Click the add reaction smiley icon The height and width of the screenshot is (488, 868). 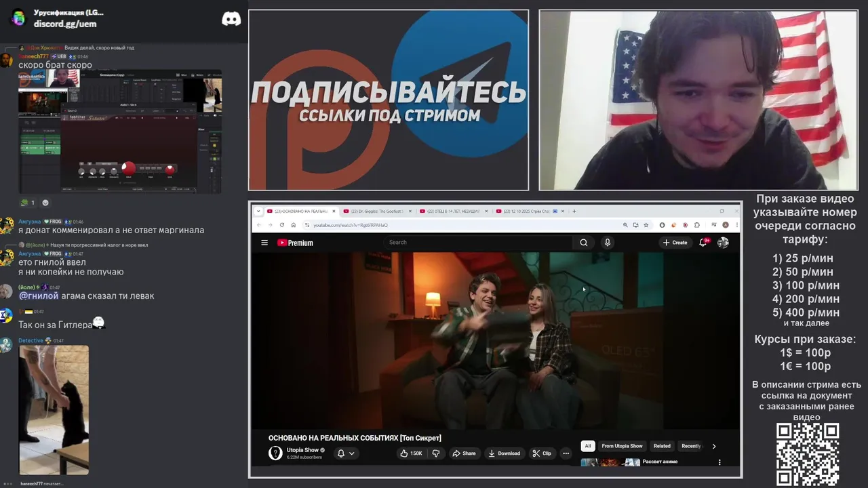tap(45, 203)
